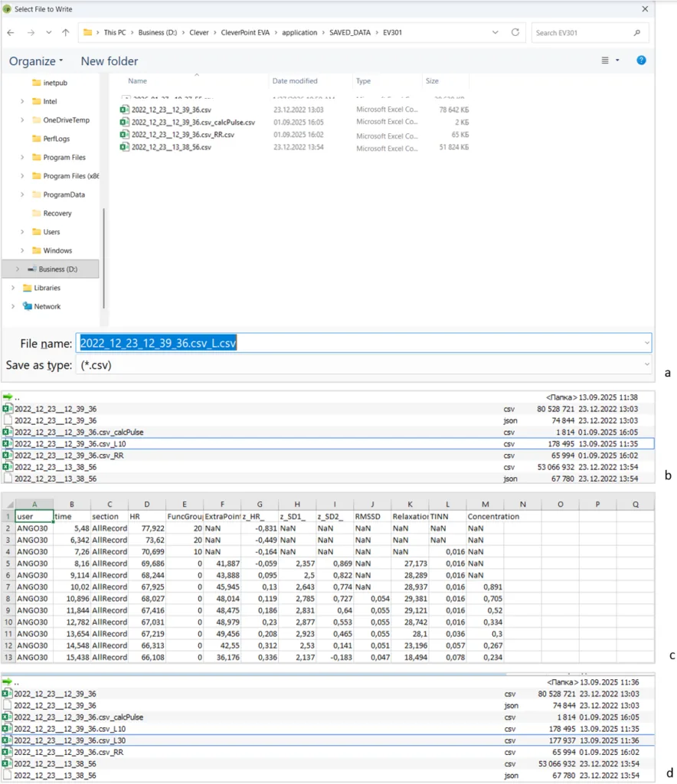Open the Organize dropdown menu
677x784 pixels.
click(x=36, y=61)
